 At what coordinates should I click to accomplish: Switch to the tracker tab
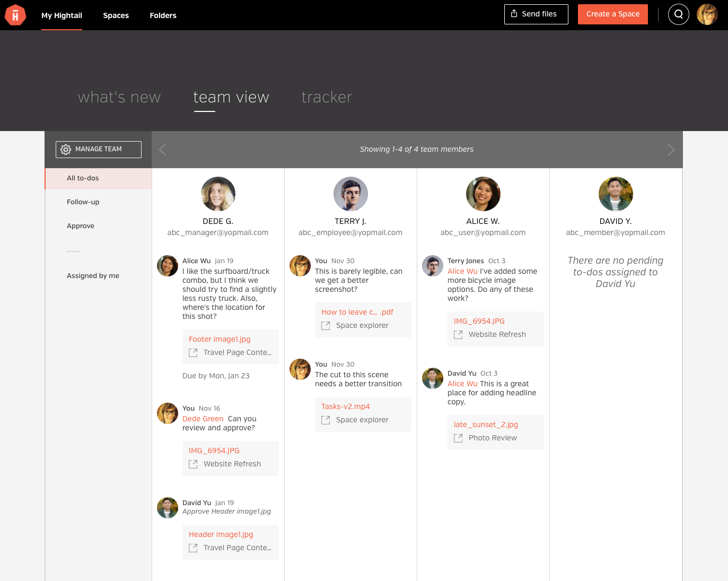327,97
